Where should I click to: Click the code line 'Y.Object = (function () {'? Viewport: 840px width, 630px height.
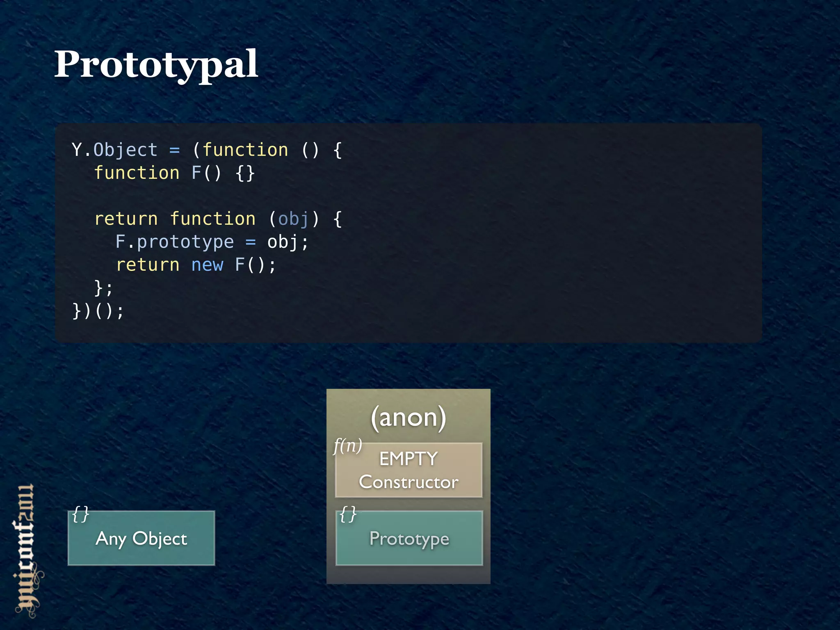click(x=207, y=150)
